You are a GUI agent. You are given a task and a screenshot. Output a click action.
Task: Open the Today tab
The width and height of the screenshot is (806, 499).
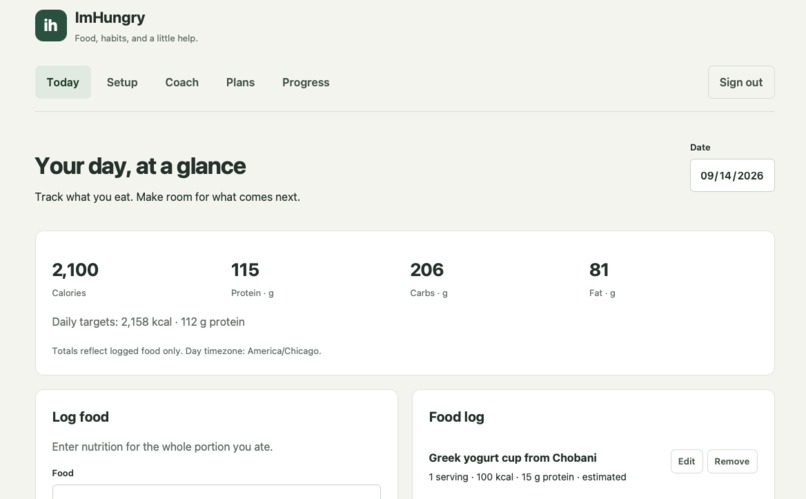point(63,82)
